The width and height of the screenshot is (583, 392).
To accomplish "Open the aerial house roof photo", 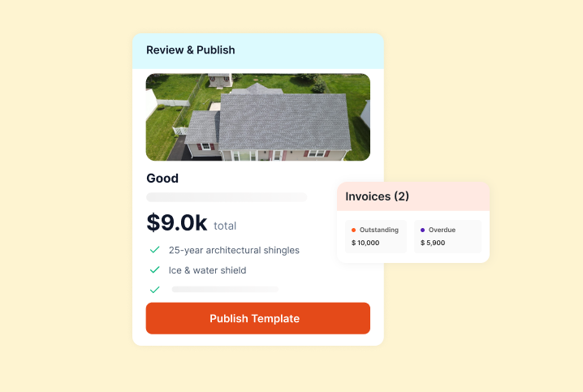I will (x=257, y=117).
